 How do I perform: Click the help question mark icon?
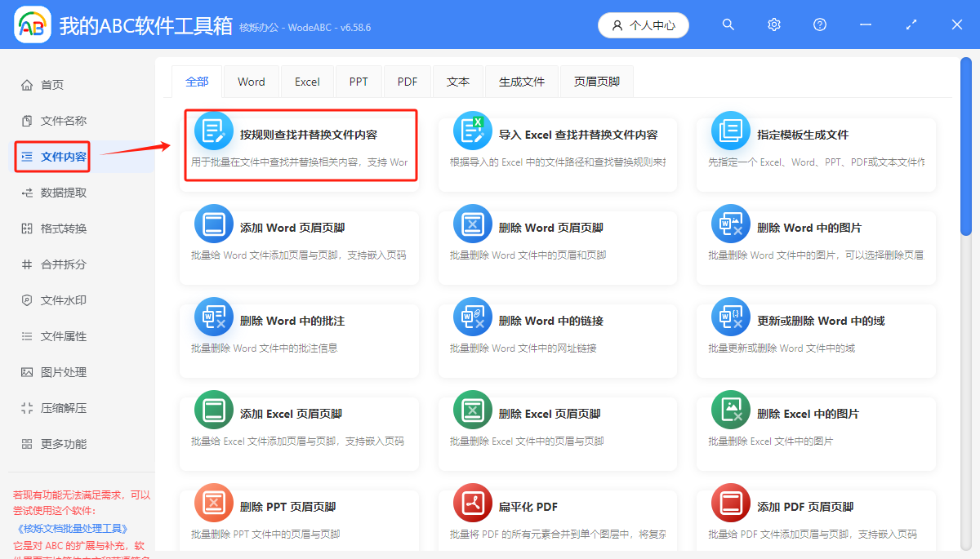point(819,24)
